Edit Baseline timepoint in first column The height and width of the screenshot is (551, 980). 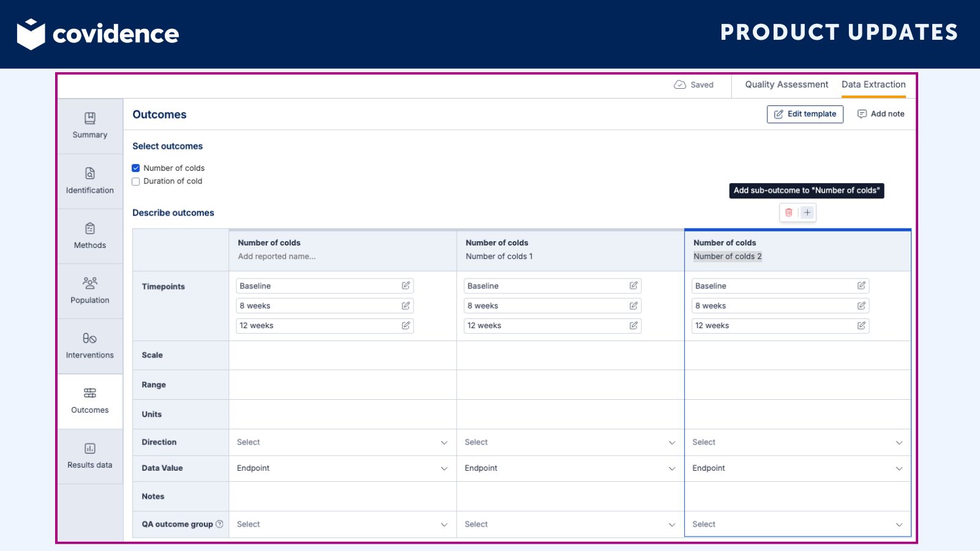pyautogui.click(x=405, y=286)
